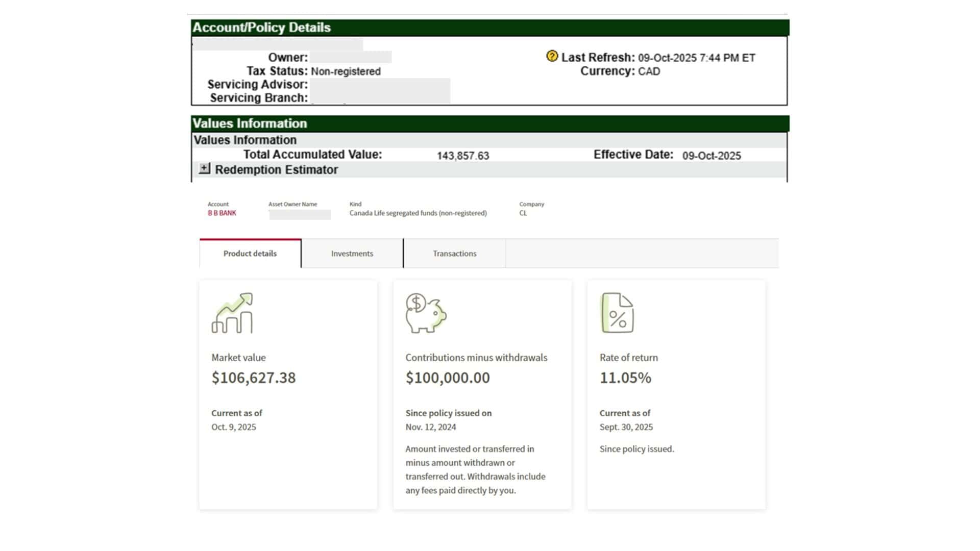This screenshot has height=551, width=980.
Task: Click the Non-registered tax status value
Action: (346, 71)
